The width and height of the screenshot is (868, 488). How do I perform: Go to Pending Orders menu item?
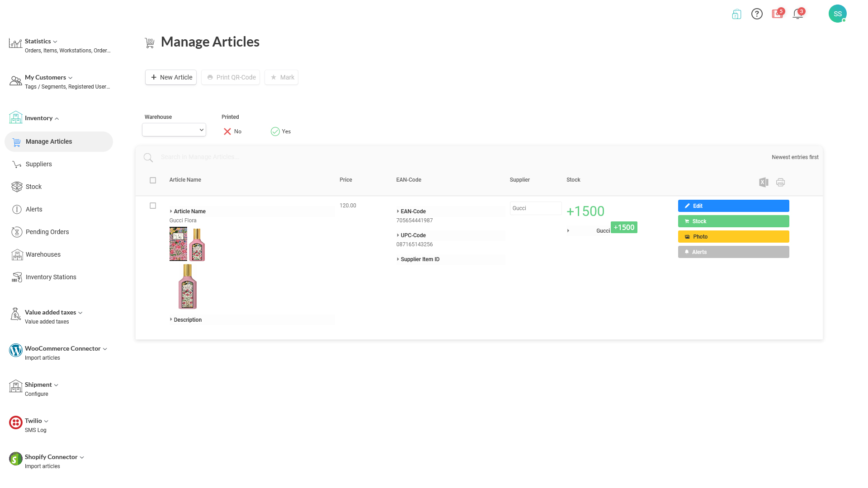tap(47, 232)
